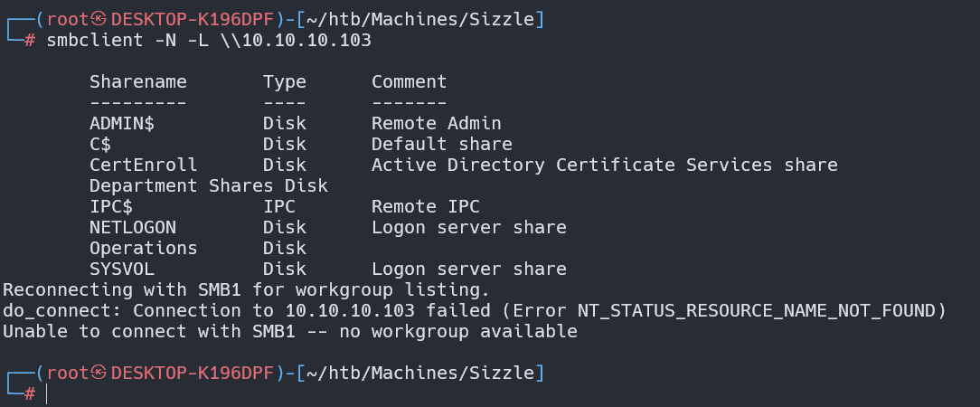Viewport: 980px width, 407px height.
Task: Click the Type column header
Action: (x=285, y=81)
